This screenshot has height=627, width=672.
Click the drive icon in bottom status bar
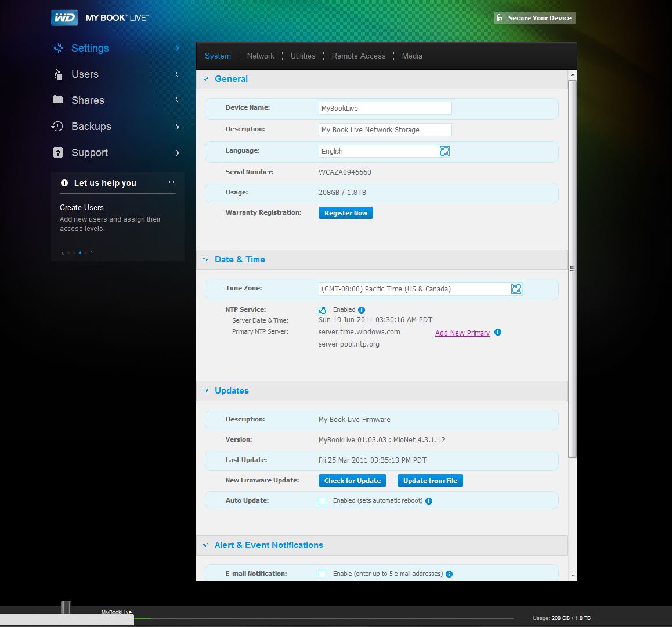[66, 608]
